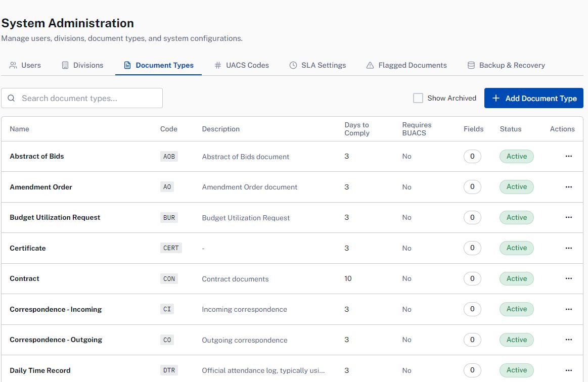Open actions menu for Abstract of Bids

coord(568,156)
